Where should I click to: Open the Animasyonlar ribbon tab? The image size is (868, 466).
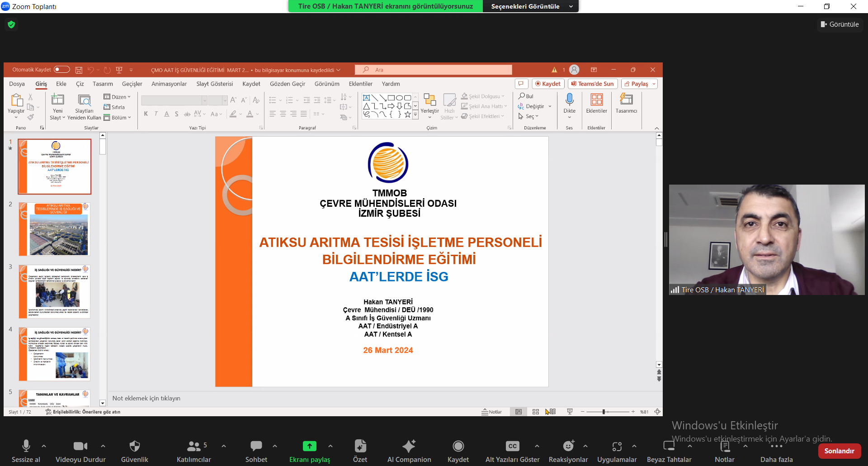coord(169,84)
